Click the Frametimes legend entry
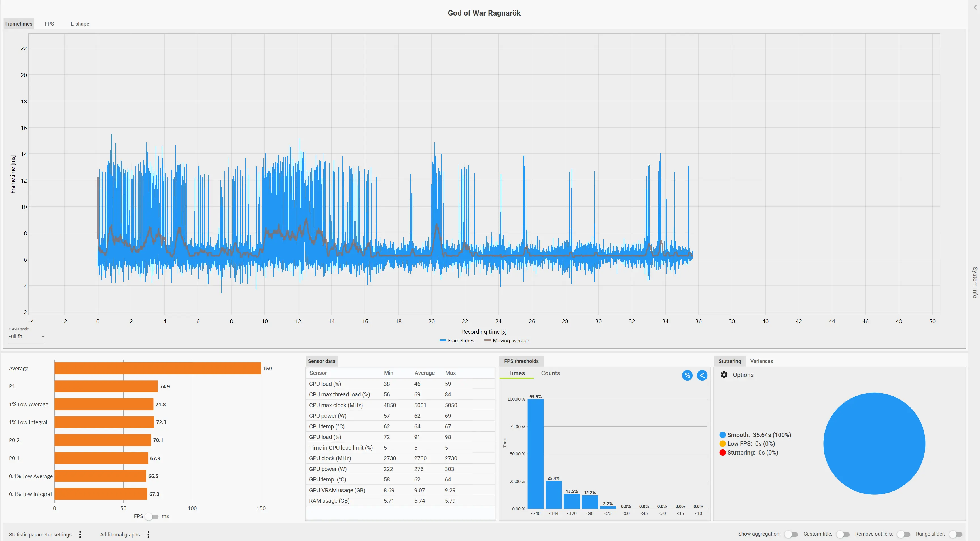Screen dimensions: 980x541 (457, 340)
